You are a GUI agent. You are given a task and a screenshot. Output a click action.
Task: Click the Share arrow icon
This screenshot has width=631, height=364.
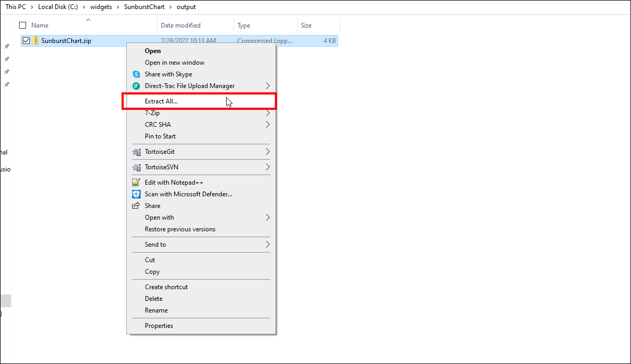click(x=136, y=205)
